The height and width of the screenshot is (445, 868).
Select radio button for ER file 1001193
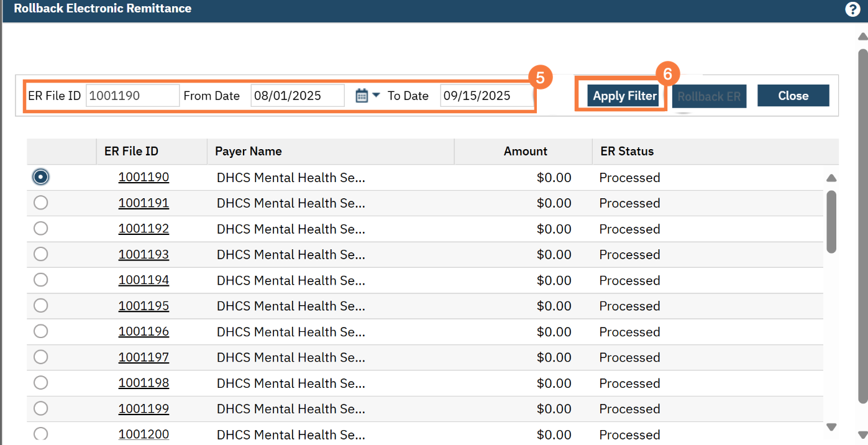pos(40,254)
